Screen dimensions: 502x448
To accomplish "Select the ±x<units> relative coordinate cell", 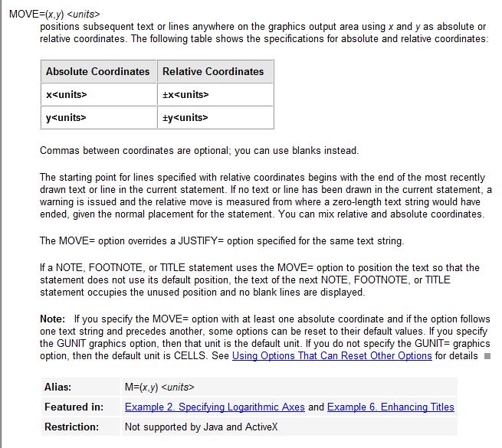I will [186, 95].
